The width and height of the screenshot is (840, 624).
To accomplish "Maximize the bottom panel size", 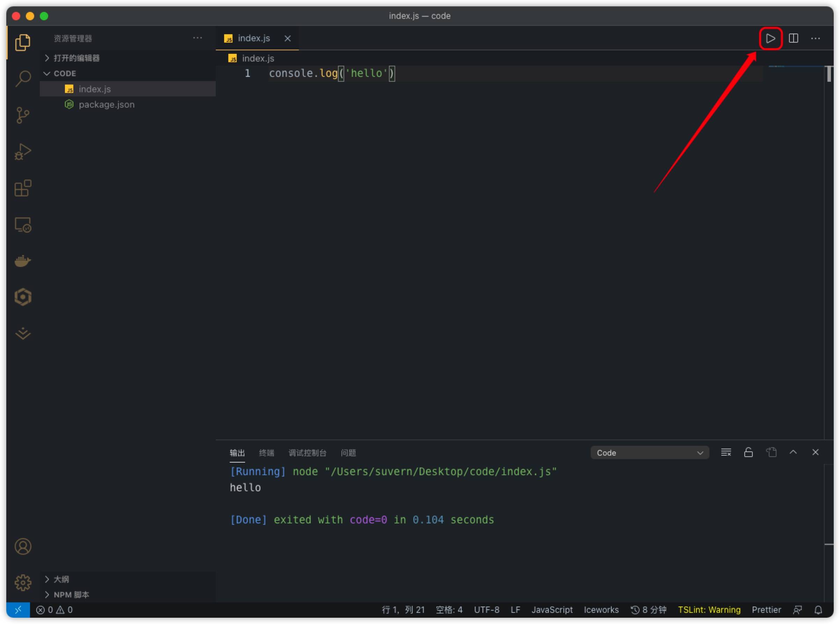I will click(x=793, y=452).
